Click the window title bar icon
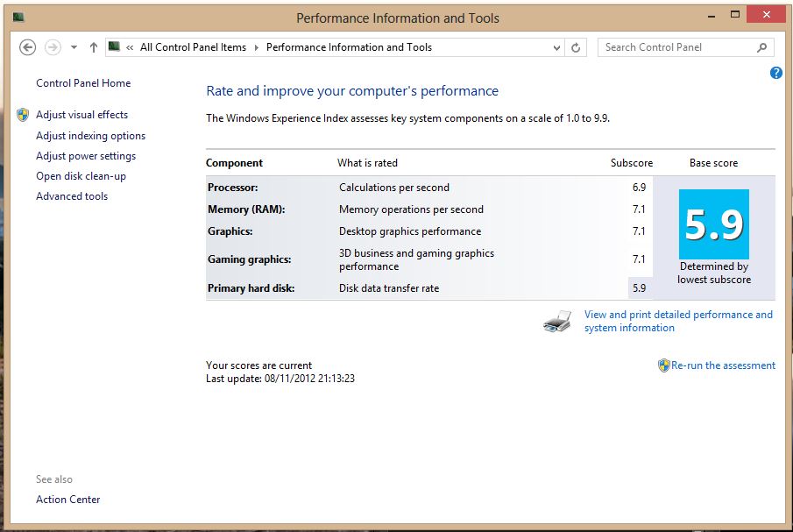Image resolution: width=793 pixels, height=532 pixels. click(x=18, y=18)
